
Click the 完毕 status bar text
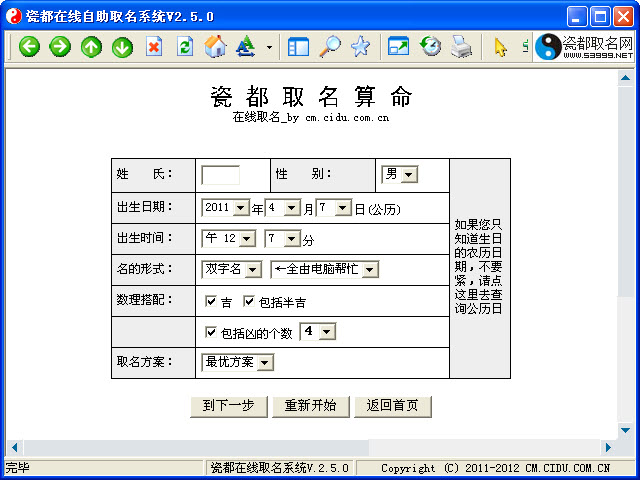click(x=17, y=468)
